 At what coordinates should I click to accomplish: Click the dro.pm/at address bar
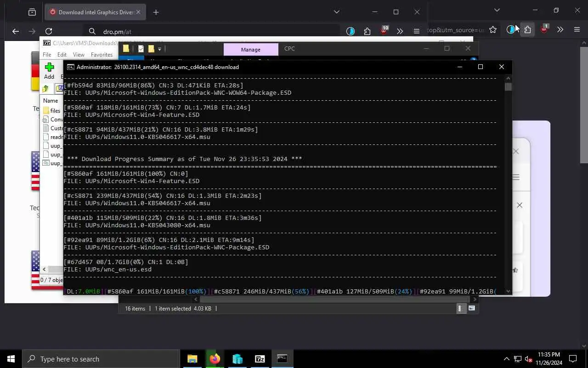(211, 31)
